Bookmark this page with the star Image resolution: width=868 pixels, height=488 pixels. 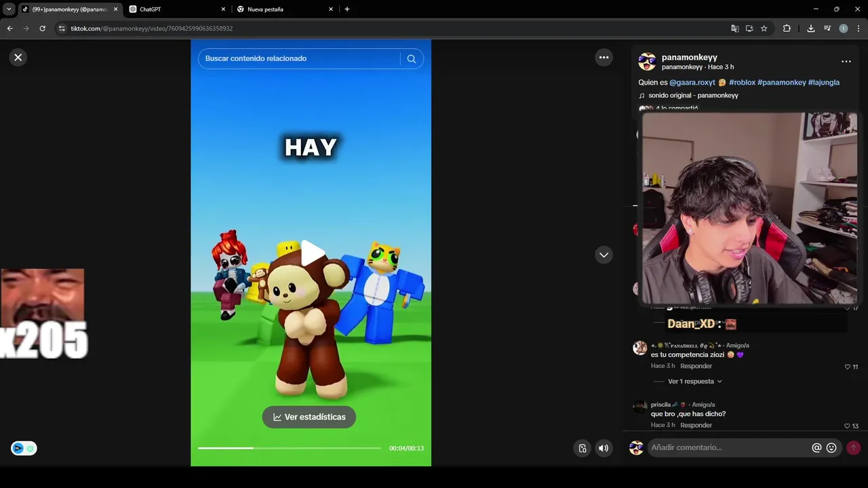tap(764, 28)
